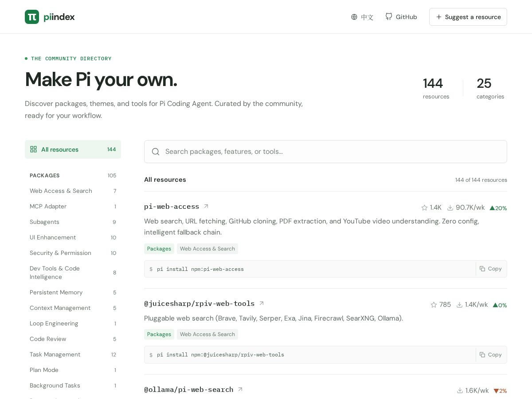Click the 1.4K stars value
532x399 pixels.
(x=436, y=207)
